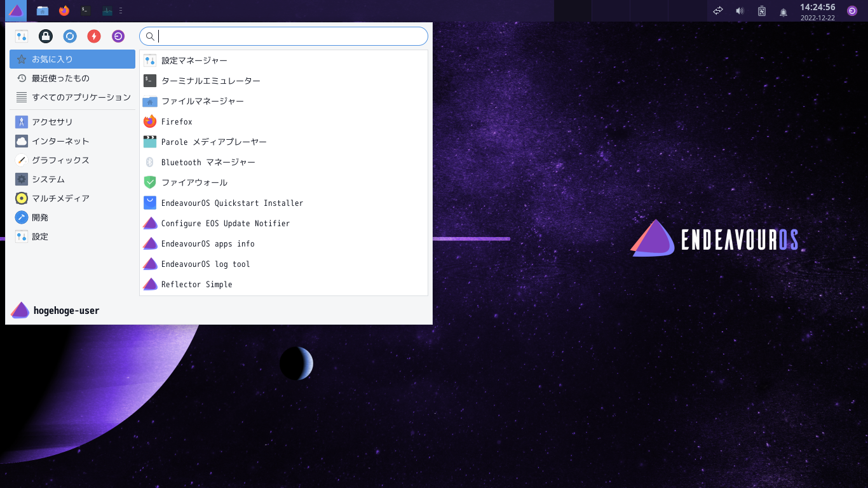Launch ファイアウォール application
Viewport: 868px width, 488px height.
tap(283, 182)
